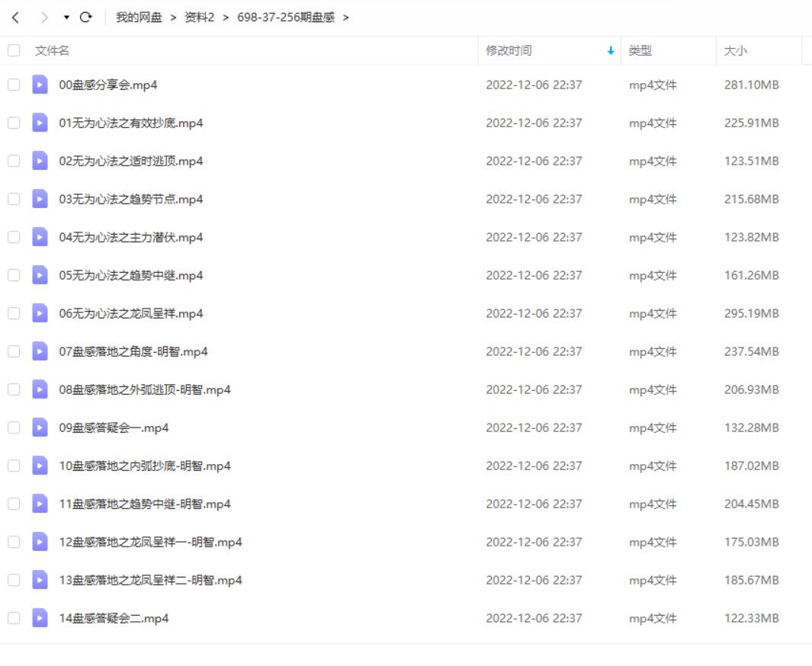The height and width of the screenshot is (666, 812).
Task: Click video icon of 12盘感落地之龙凤呈祥一-明智.mp4
Action: coord(40,543)
